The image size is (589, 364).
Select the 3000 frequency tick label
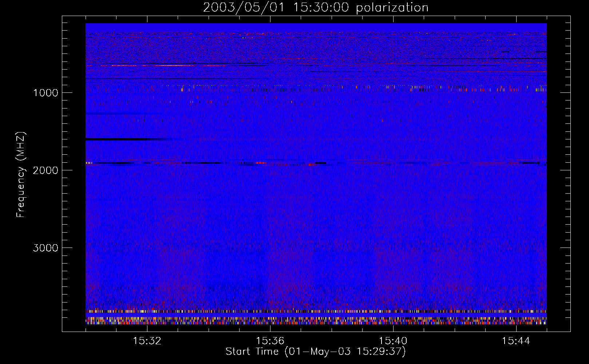[46, 248]
